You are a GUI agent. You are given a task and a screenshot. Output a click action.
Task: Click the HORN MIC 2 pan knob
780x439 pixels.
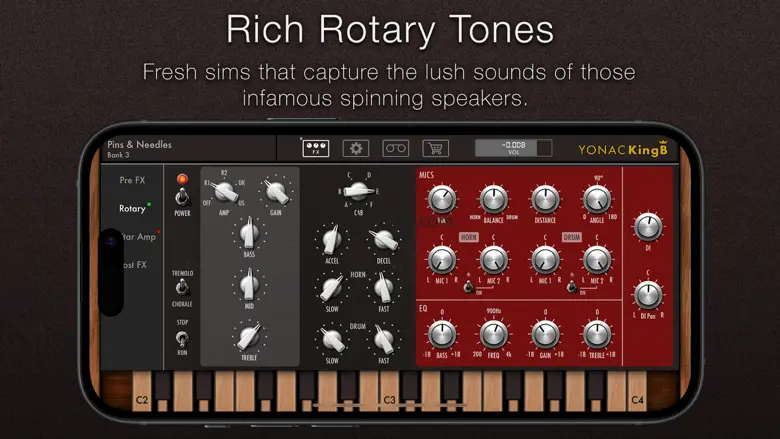[493, 260]
